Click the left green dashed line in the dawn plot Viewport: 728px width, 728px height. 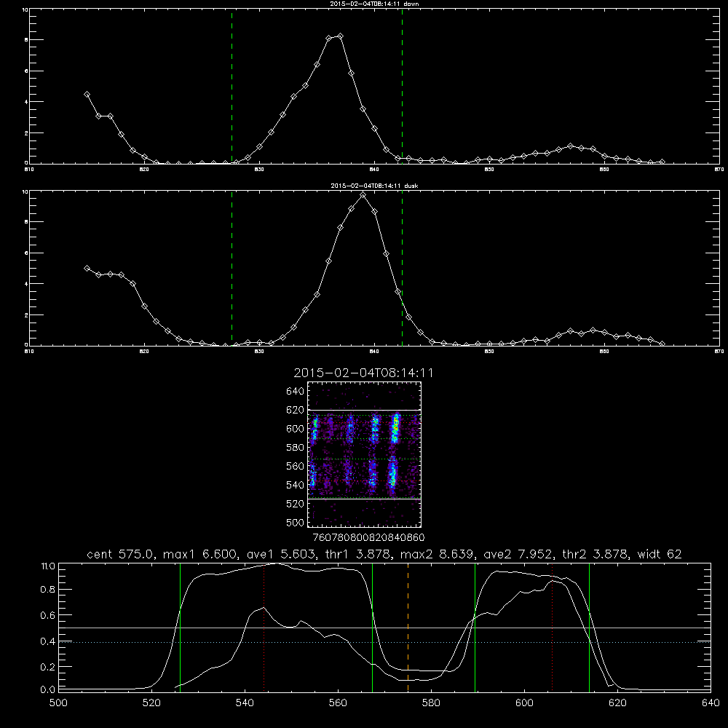232,87
